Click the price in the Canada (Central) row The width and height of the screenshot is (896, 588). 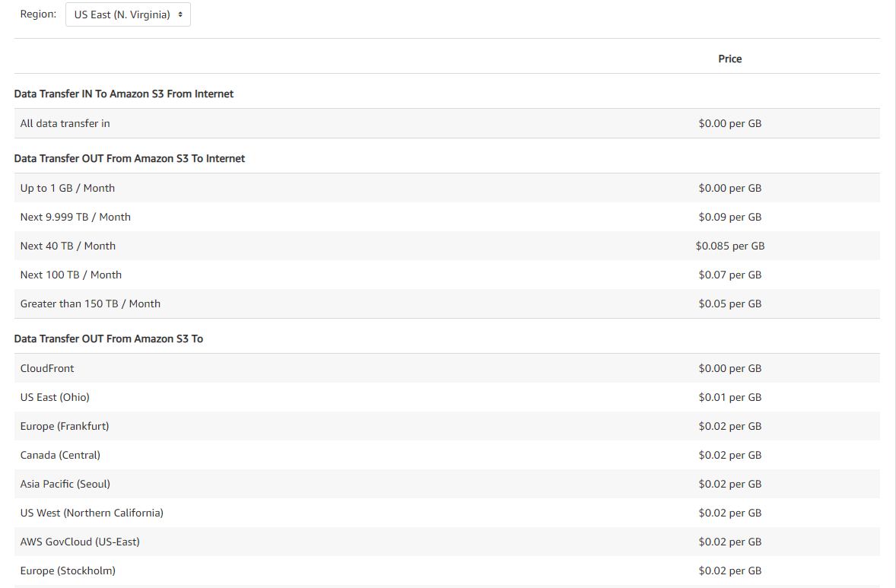click(x=729, y=456)
